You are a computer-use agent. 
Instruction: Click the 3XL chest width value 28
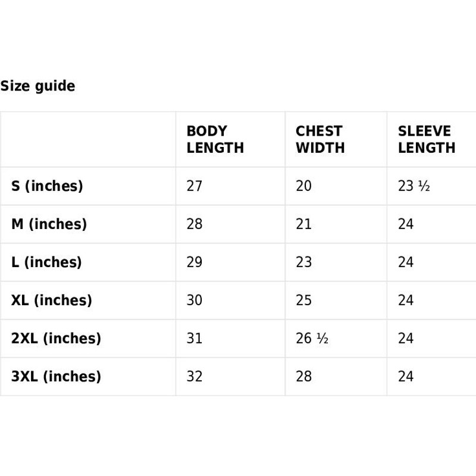click(x=303, y=377)
